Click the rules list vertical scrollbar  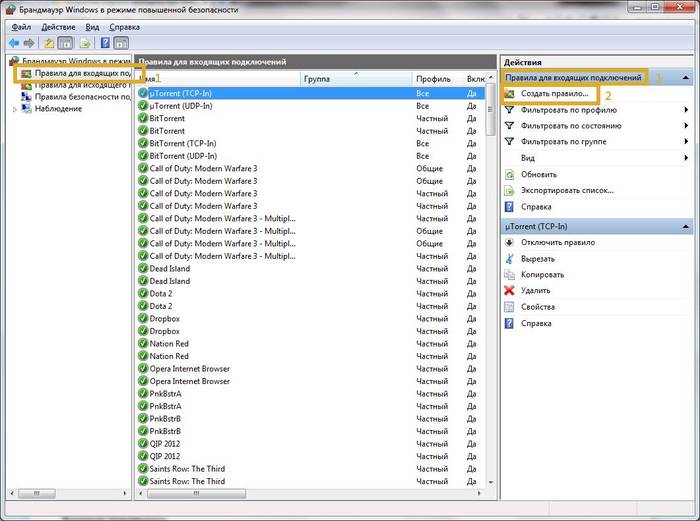click(489, 300)
